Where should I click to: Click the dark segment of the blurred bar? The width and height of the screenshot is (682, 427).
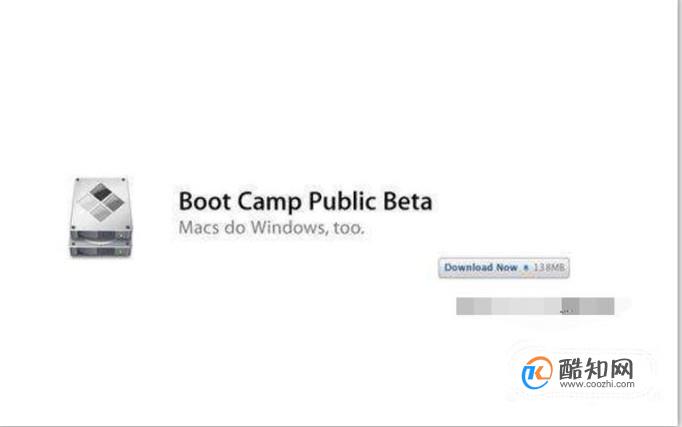(x=570, y=306)
